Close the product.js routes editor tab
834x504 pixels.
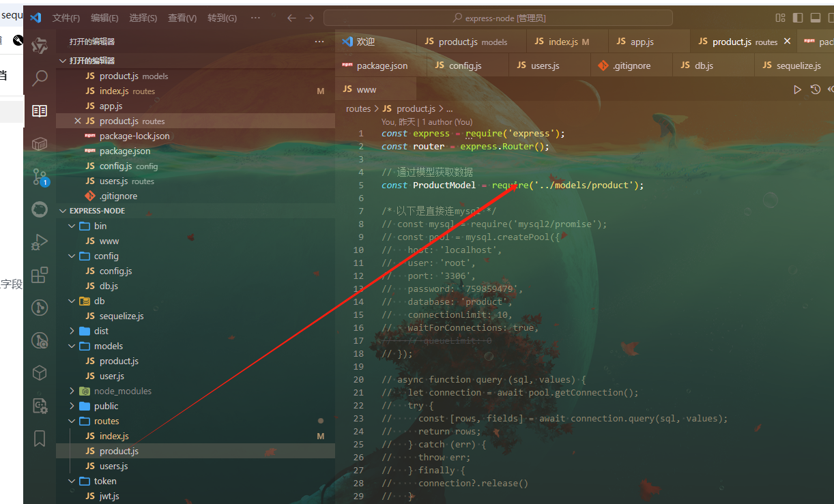pos(787,42)
